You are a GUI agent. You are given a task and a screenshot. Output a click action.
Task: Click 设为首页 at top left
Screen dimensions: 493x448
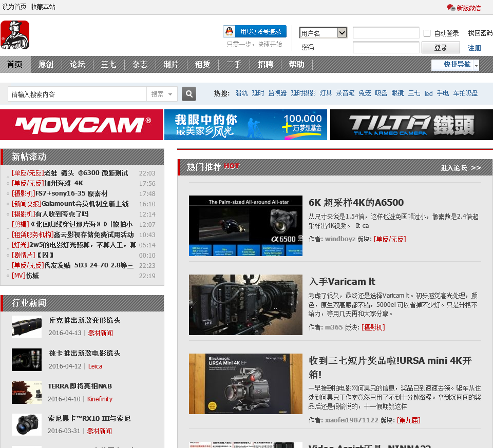pos(14,7)
